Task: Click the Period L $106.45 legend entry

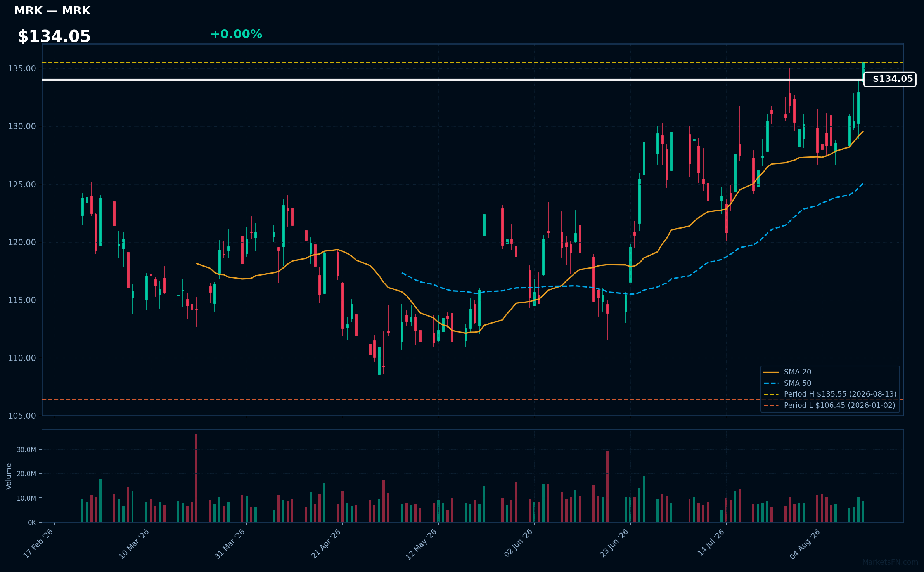Action: point(829,405)
